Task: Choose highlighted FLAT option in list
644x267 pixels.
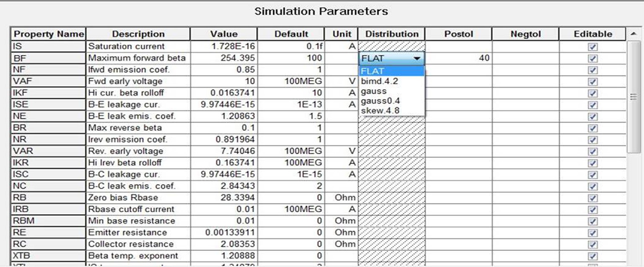Action: pos(391,71)
